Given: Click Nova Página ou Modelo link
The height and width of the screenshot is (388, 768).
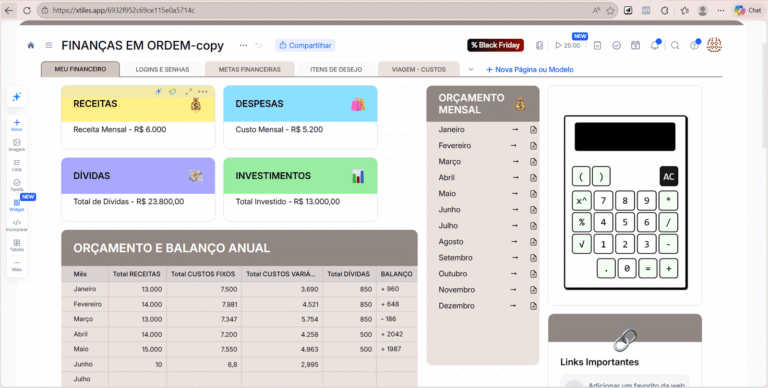Looking at the screenshot, I should pyautogui.click(x=529, y=70).
